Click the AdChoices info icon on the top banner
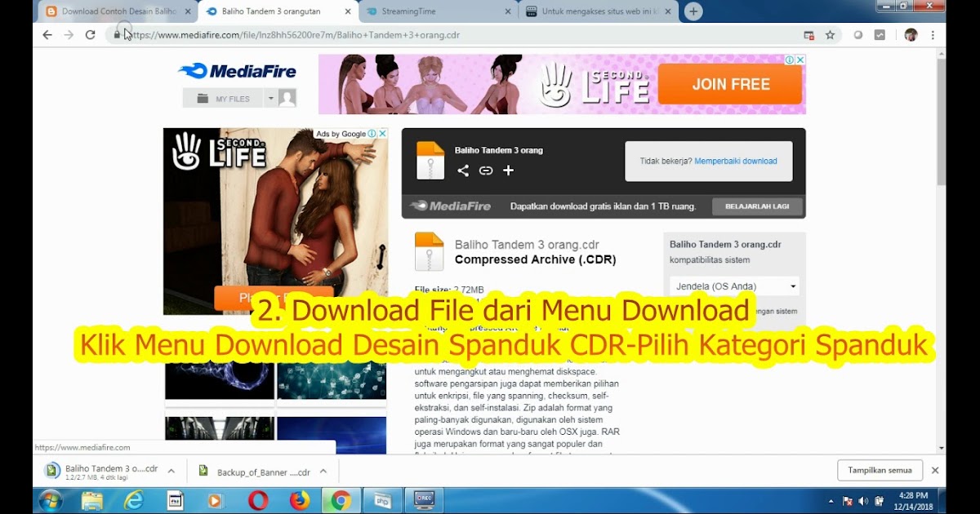This screenshot has width=980, height=514. pyautogui.click(x=790, y=60)
